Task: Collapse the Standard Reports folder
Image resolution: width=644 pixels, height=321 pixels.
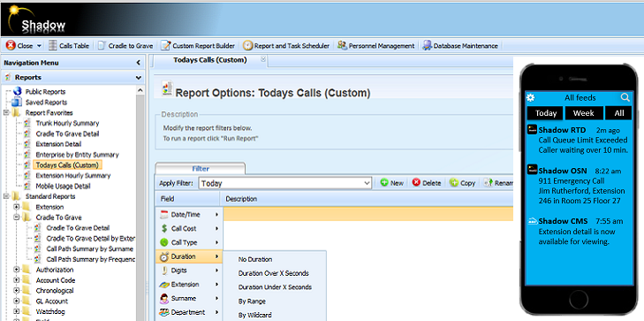Action: click(6, 196)
